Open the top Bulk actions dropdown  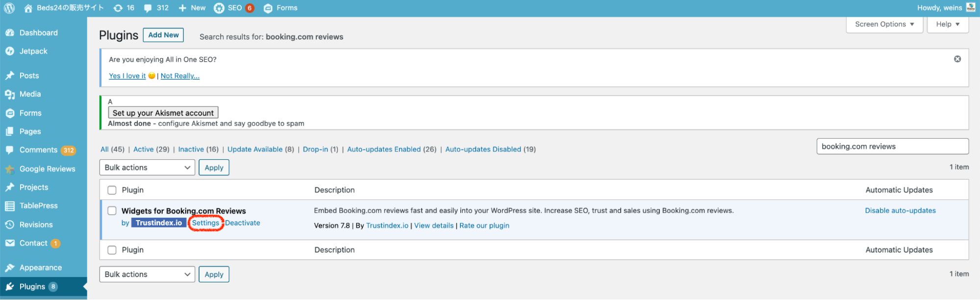(147, 168)
